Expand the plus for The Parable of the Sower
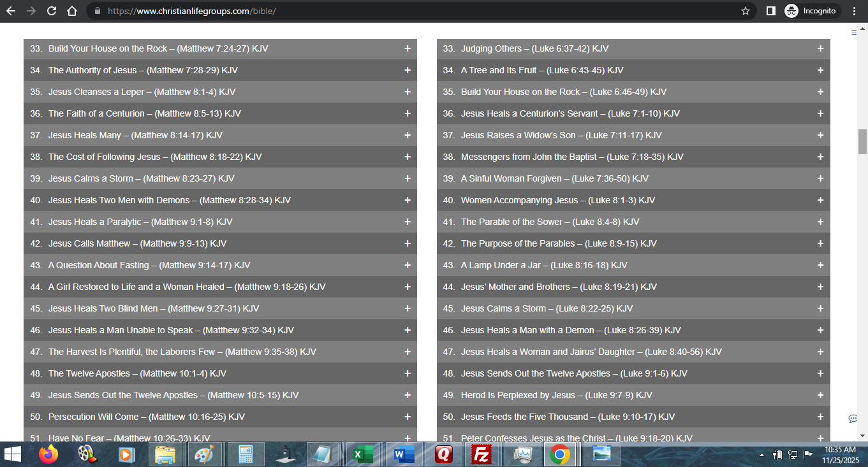This screenshot has width=868, height=467. point(820,222)
